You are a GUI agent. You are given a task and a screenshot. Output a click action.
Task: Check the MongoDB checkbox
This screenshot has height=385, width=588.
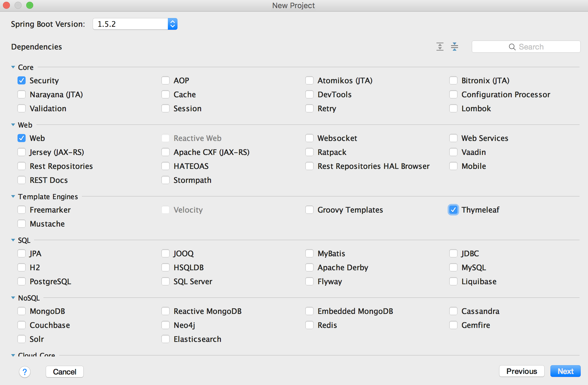[x=22, y=311]
